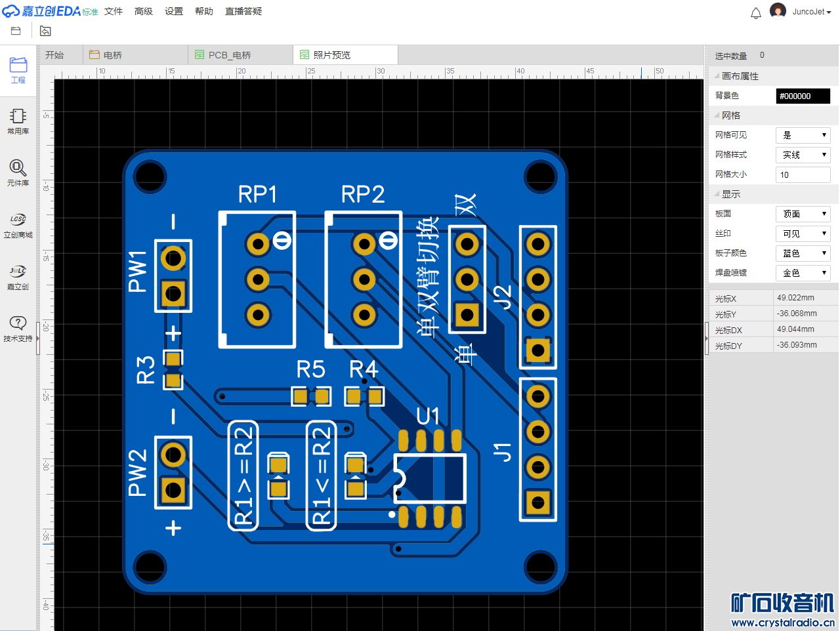Switch to the PCB_电桥 tab

pyautogui.click(x=230, y=55)
